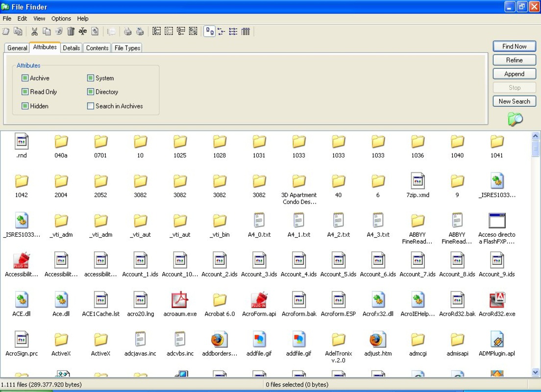
Task: Switch to details table view mode
Action: [x=246, y=32]
